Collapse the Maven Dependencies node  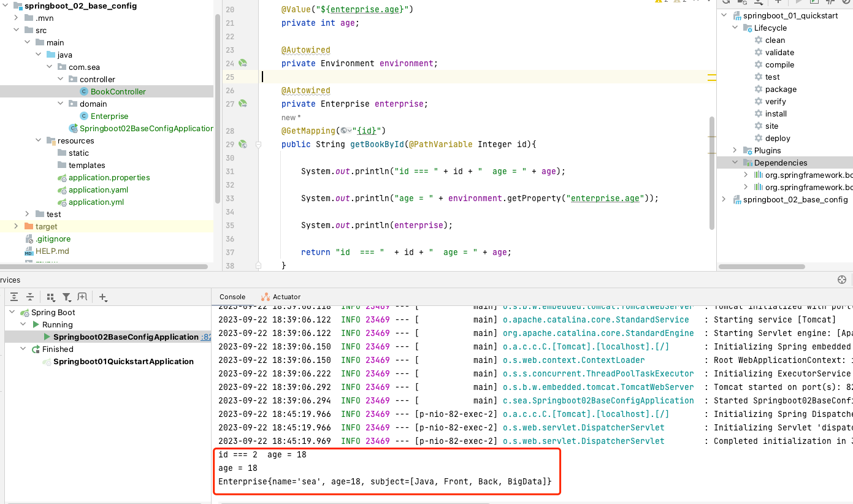coord(735,162)
